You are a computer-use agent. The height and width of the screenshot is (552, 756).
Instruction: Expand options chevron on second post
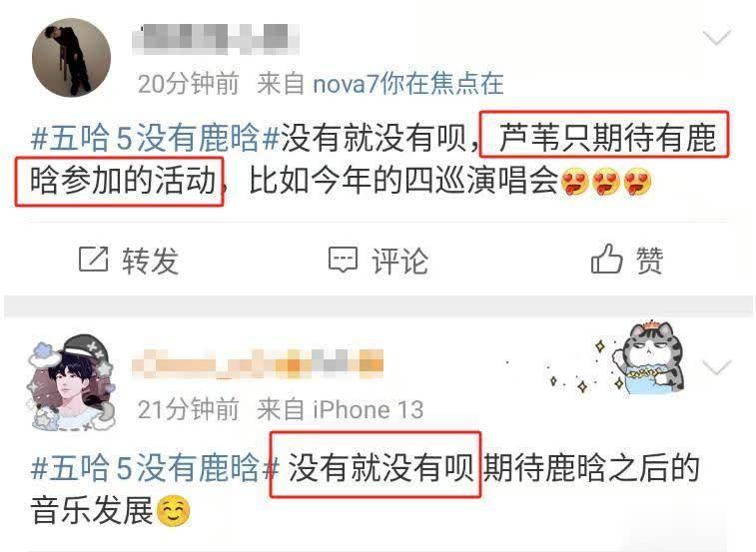tap(717, 367)
